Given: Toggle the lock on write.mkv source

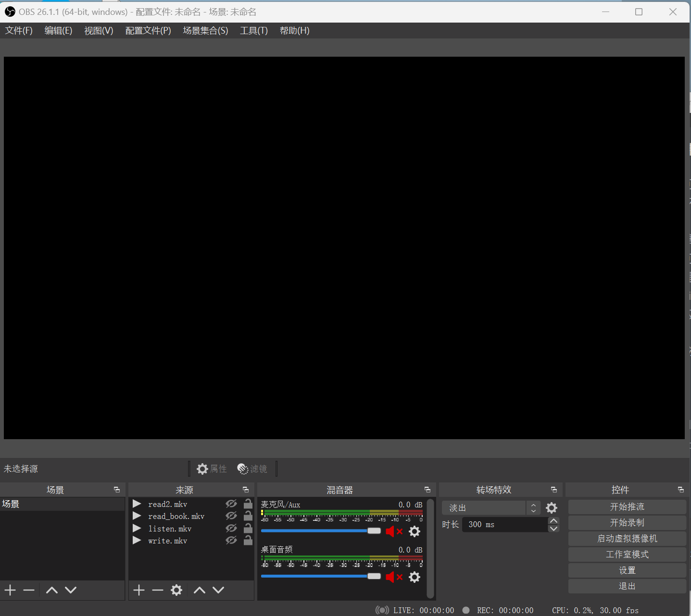Looking at the screenshot, I should pos(248,540).
